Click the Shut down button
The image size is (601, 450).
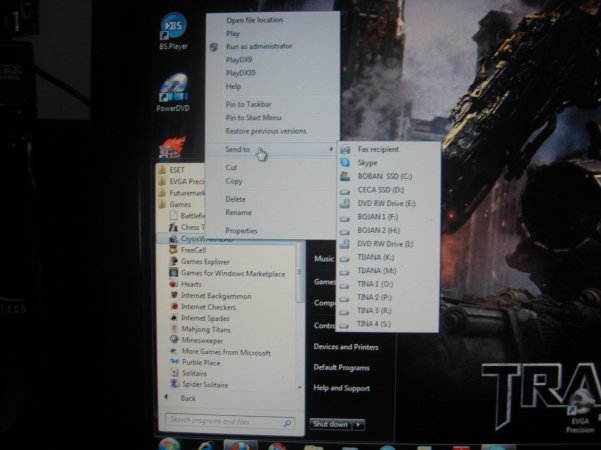(x=331, y=424)
